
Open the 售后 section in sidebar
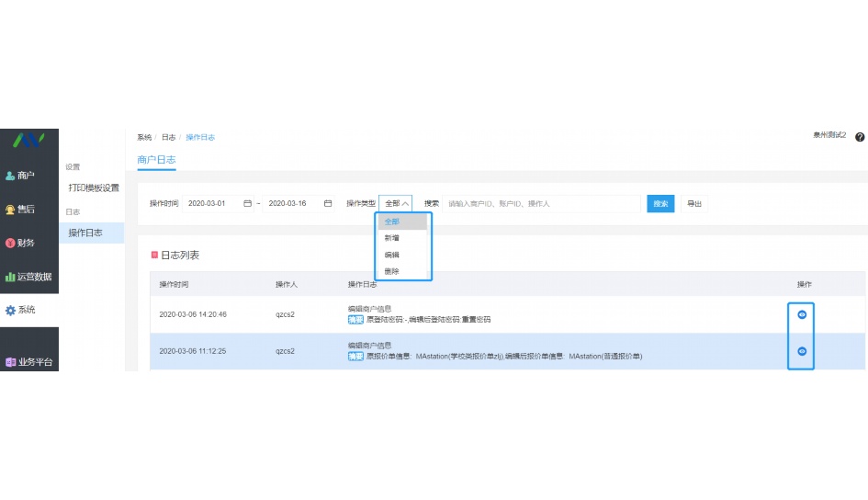tap(21, 210)
